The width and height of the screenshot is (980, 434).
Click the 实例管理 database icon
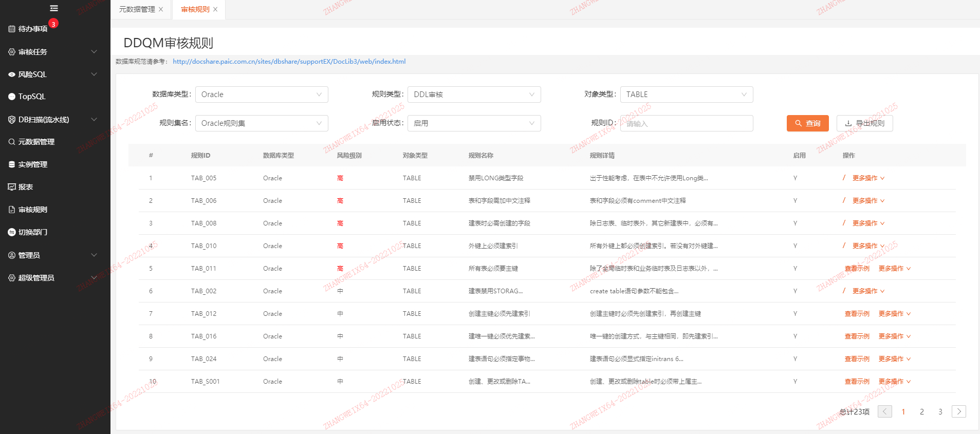12,164
